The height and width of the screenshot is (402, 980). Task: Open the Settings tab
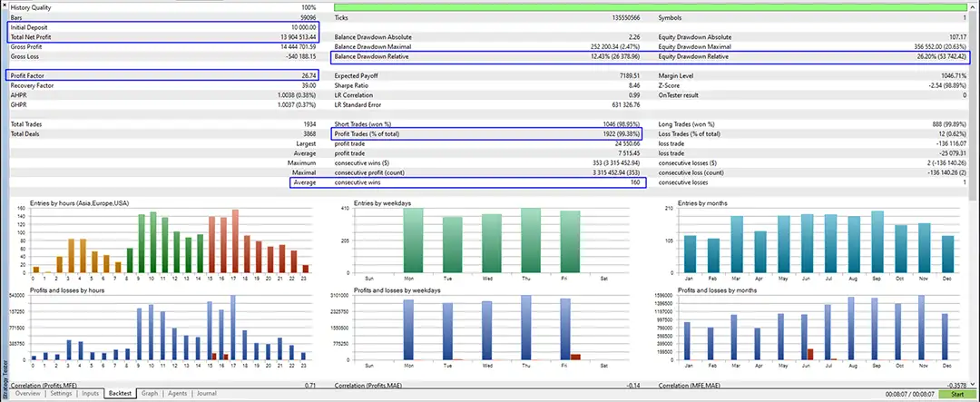coord(61,394)
